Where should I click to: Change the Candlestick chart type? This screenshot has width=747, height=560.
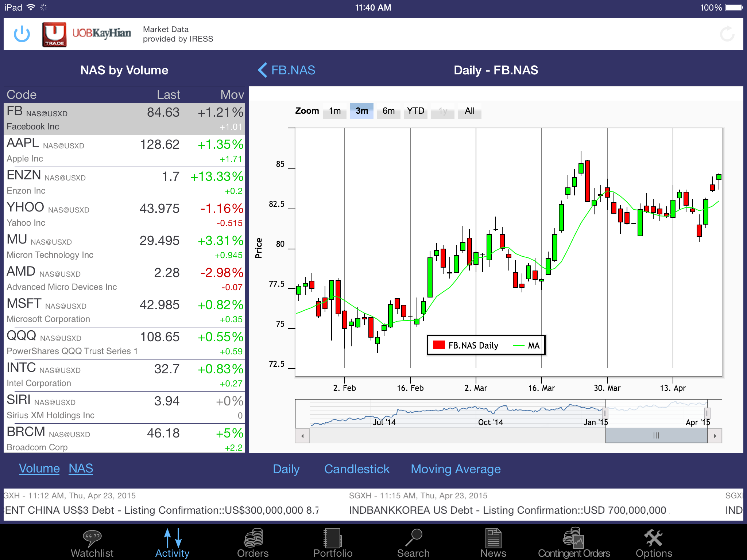[357, 469]
